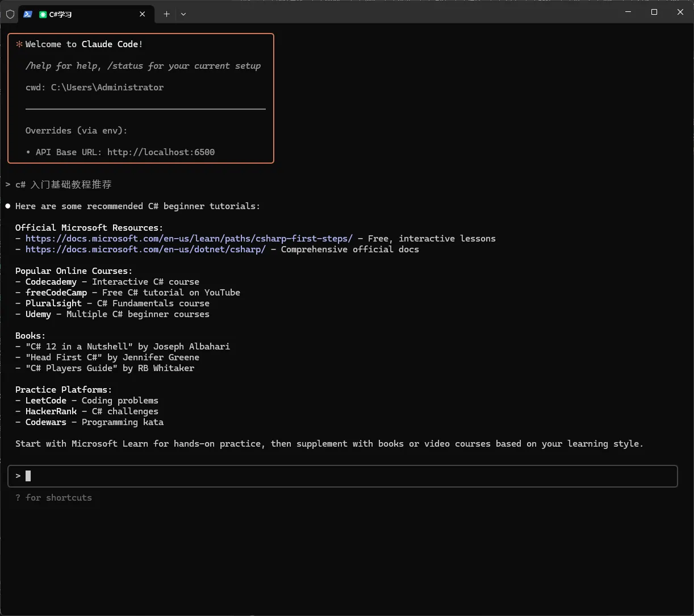Click the shield icon in the title bar
The height and width of the screenshot is (616, 694).
point(10,14)
